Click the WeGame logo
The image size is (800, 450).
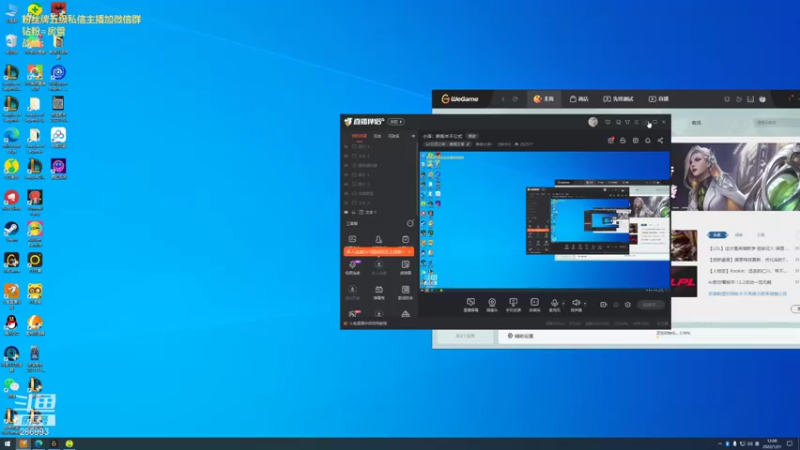(x=460, y=99)
